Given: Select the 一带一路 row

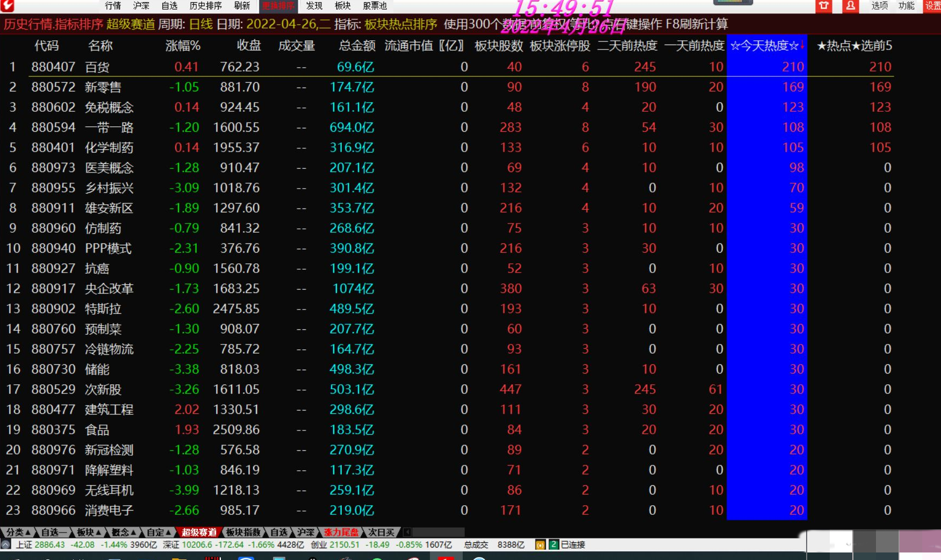Looking at the screenshot, I should (x=109, y=127).
